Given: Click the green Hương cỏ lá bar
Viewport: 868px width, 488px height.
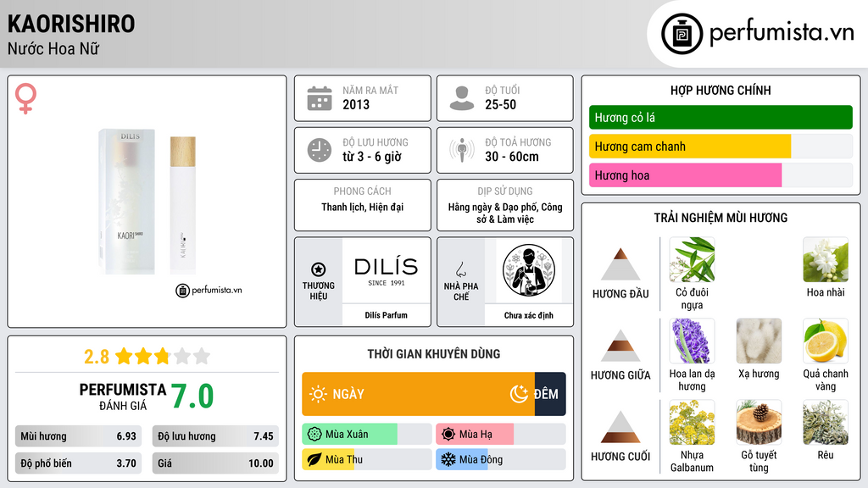Looking at the screenshot, I should tap(721, 117).
